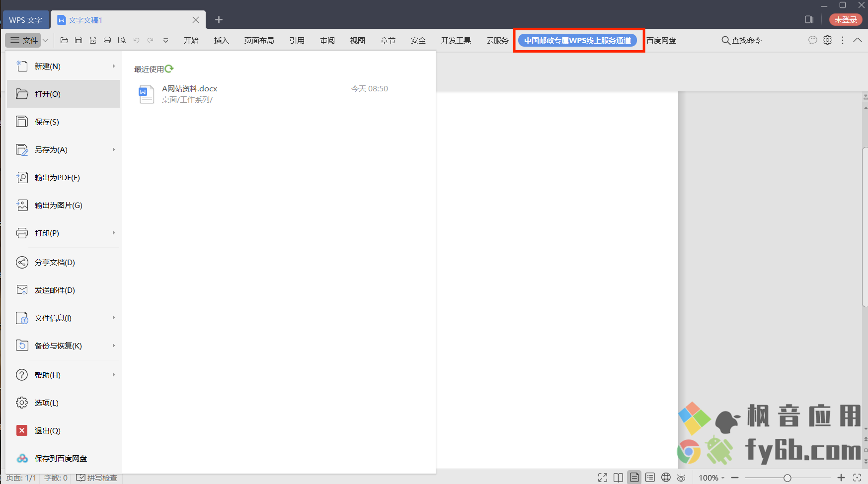The image size is (868, 484).
Task: Expand the 打印(P) submenu arrow
Action: 114,233
